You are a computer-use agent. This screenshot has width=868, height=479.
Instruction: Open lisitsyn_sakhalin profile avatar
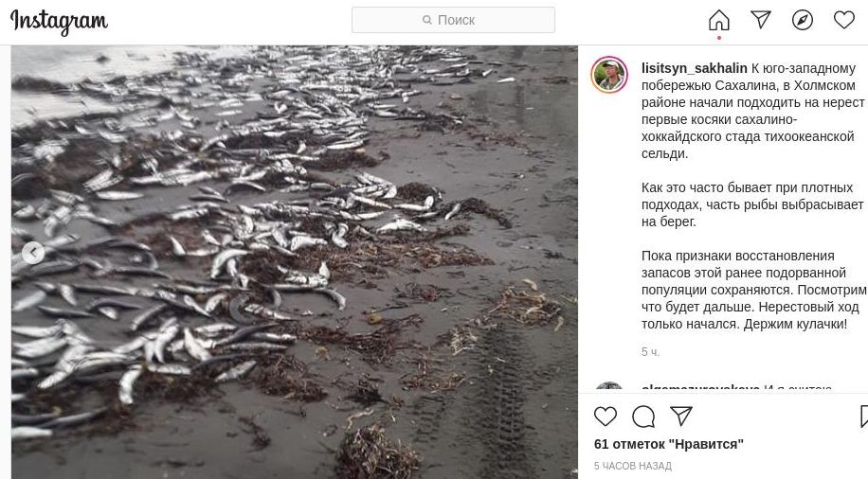(609, 75)
